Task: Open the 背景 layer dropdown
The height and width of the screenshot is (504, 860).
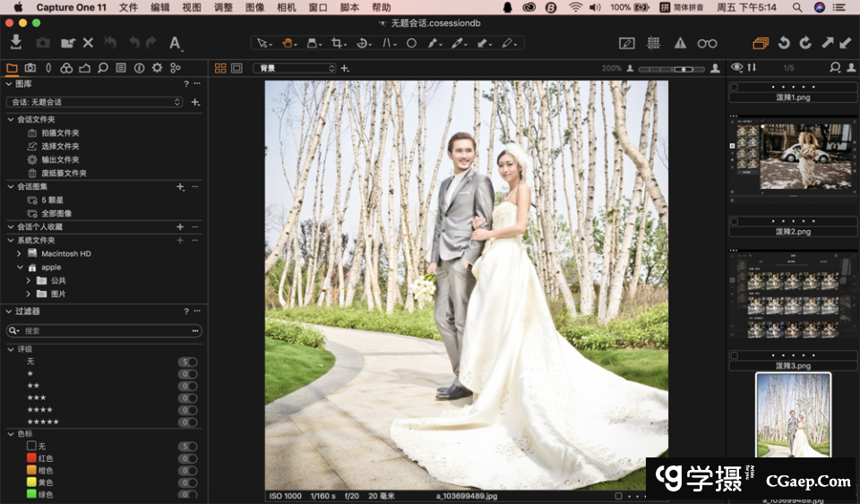Action: pyautogui.click(x=294, y=68)
